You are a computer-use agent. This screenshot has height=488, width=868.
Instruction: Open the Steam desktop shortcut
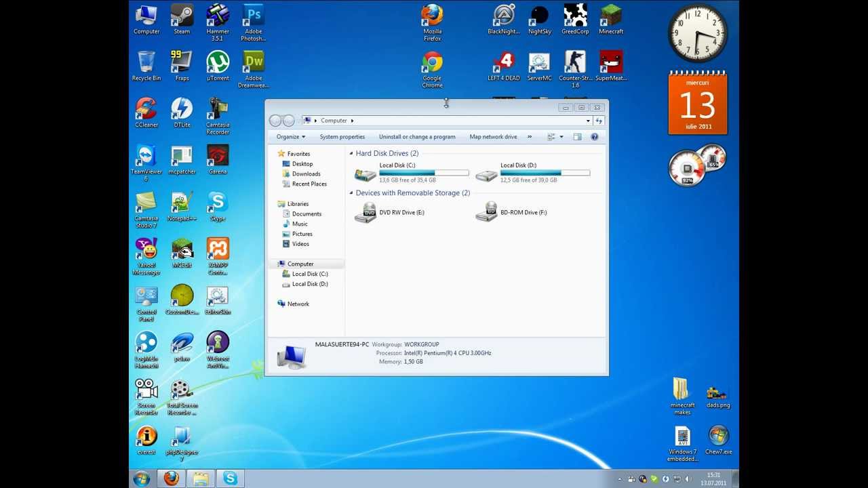[182, 19]
